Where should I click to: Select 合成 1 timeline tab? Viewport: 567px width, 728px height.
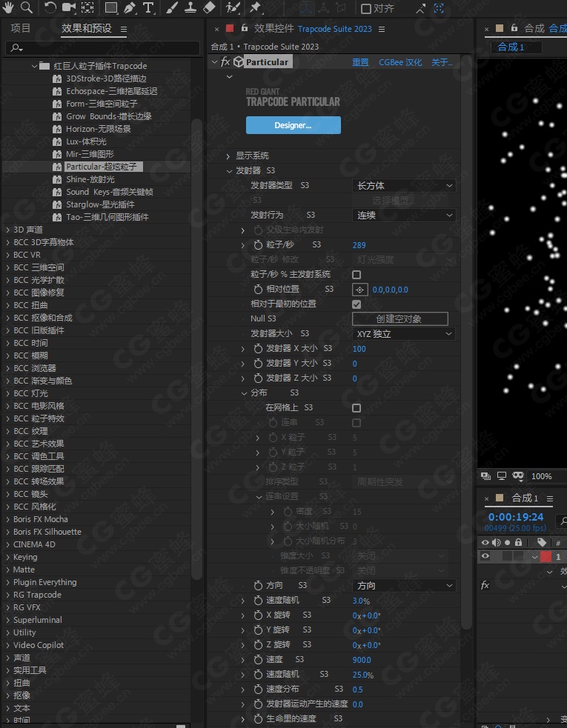[x=525, y=498]
